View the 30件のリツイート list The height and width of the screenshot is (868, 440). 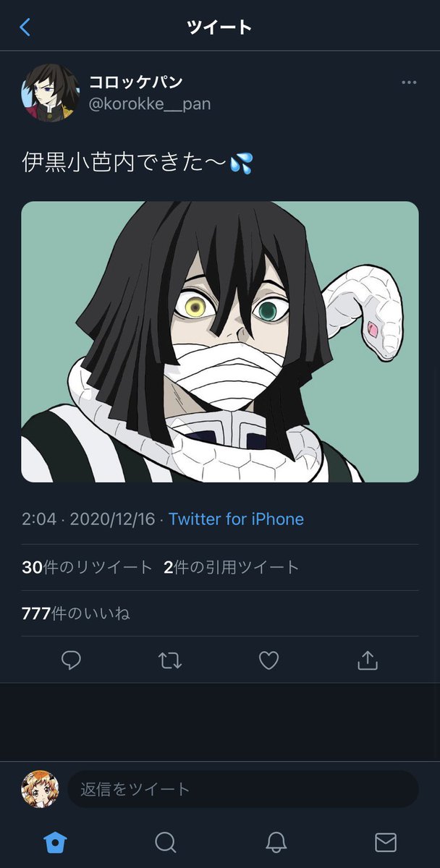87,567
